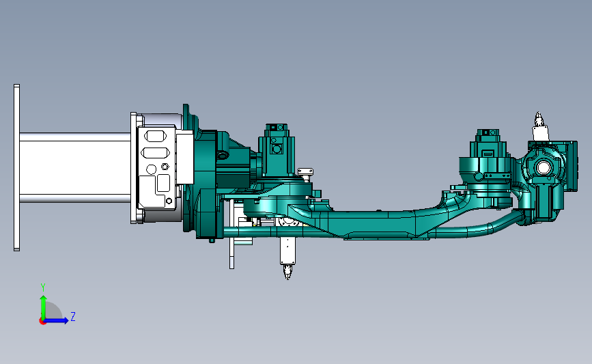The image size is (592, 364).
Task: Select the long white rectangular column
Action: 75,167
